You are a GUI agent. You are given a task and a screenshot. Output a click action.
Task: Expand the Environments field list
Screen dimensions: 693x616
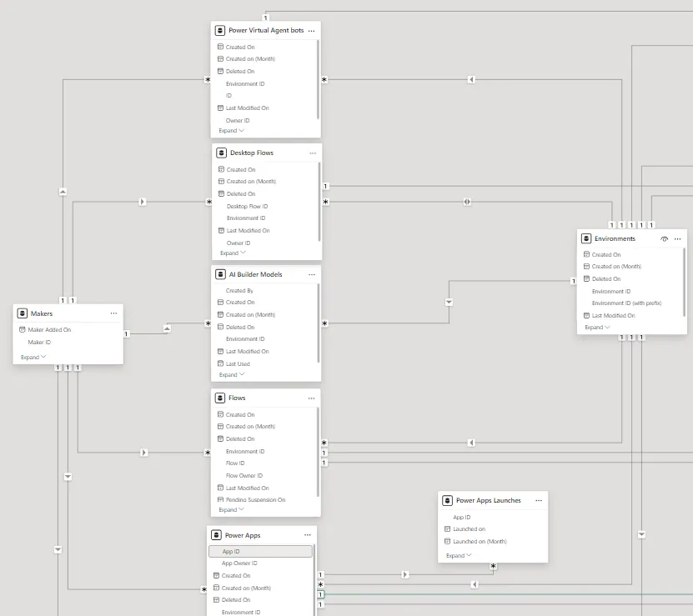[598, 328]
